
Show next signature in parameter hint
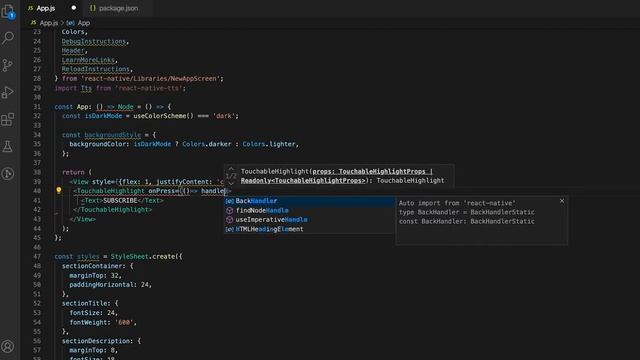point(231,183)
